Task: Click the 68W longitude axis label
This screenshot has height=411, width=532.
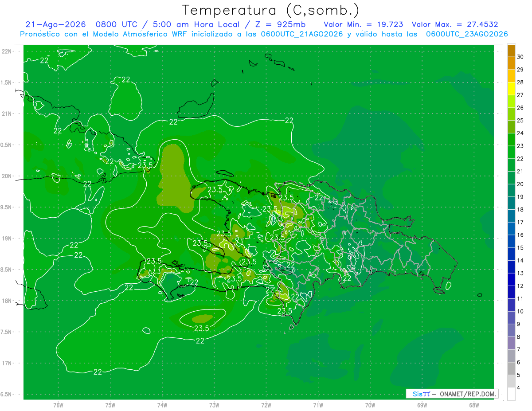Action: click(474, 406)
